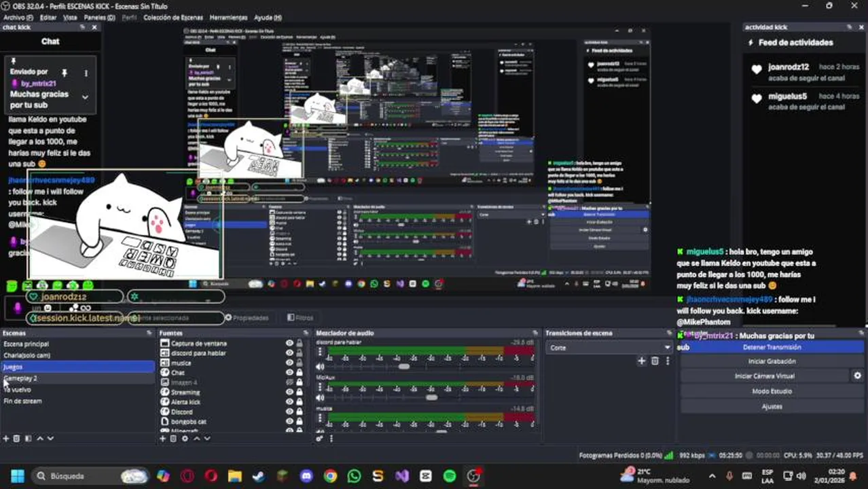Viewport: 868px width, 489px height.
Task: Open Spotify from the taskbar
Action: pyautogui.click(x=450, y=475)
